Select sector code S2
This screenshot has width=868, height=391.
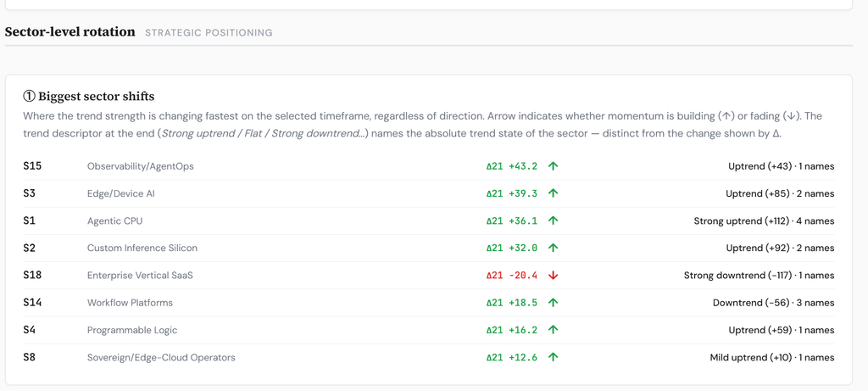pos(30,248)
